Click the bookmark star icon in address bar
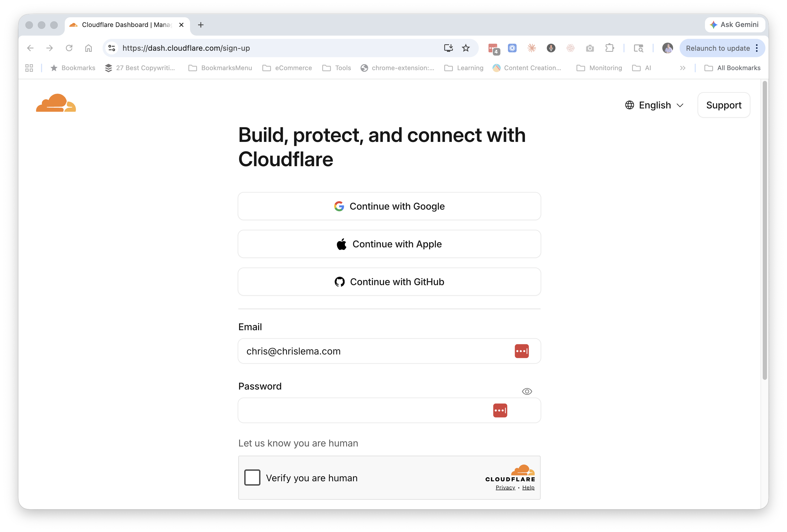Viewport: 787px width, 532px height. click(x=466, y=48)
